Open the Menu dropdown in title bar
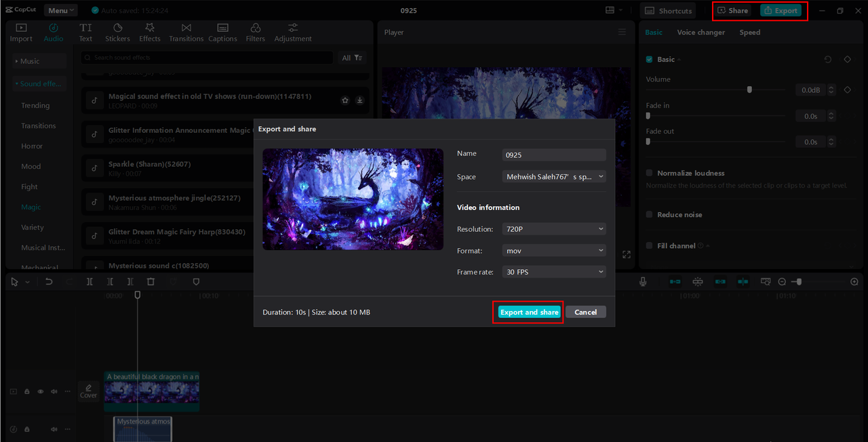The height and width of the screenshot is (442, 868). (61, 10)
